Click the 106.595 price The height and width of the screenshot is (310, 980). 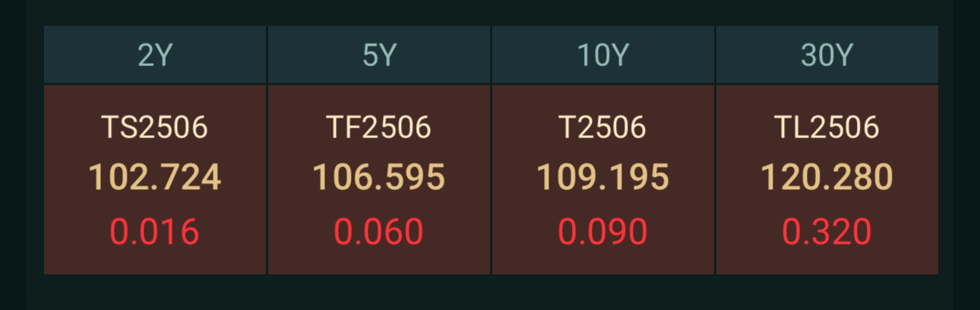click(x=379, y=178)
